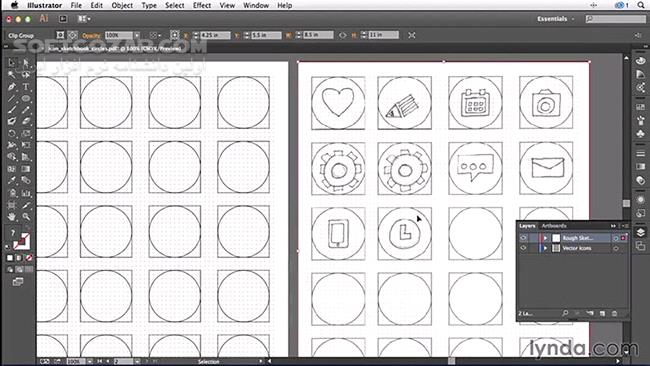
Task: Select the Gradient tool
Action: click(x=26, y=169)
